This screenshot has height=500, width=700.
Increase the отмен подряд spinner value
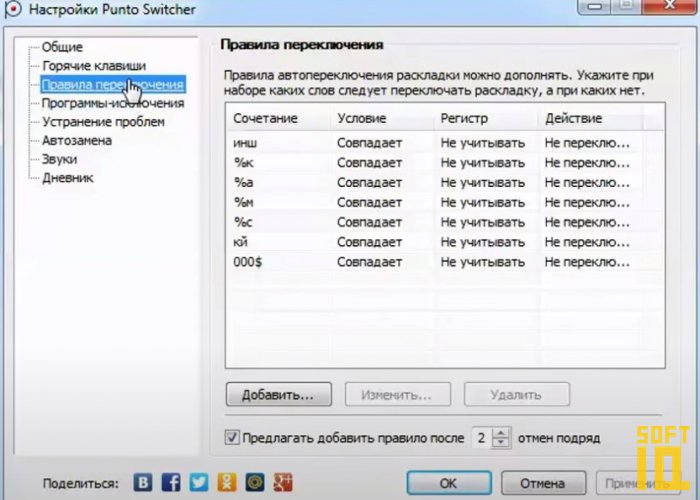tap(501, 433)
